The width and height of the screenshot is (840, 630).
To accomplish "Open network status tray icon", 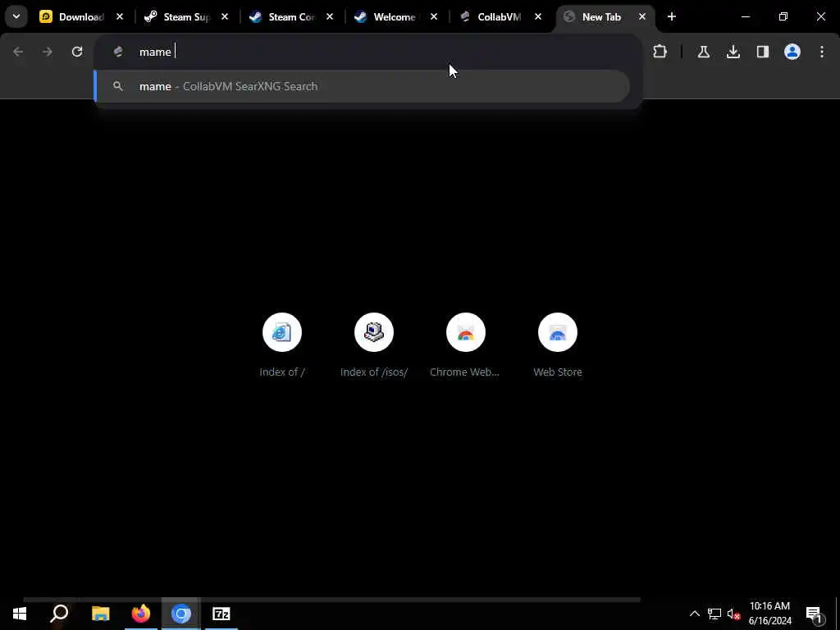I will (714, 614).
